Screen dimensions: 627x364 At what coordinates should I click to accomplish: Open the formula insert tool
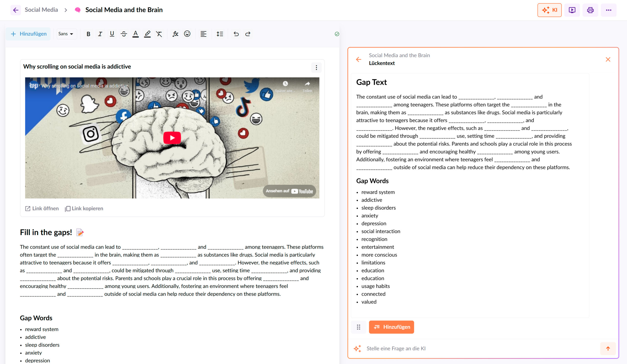tap(175, 34)
